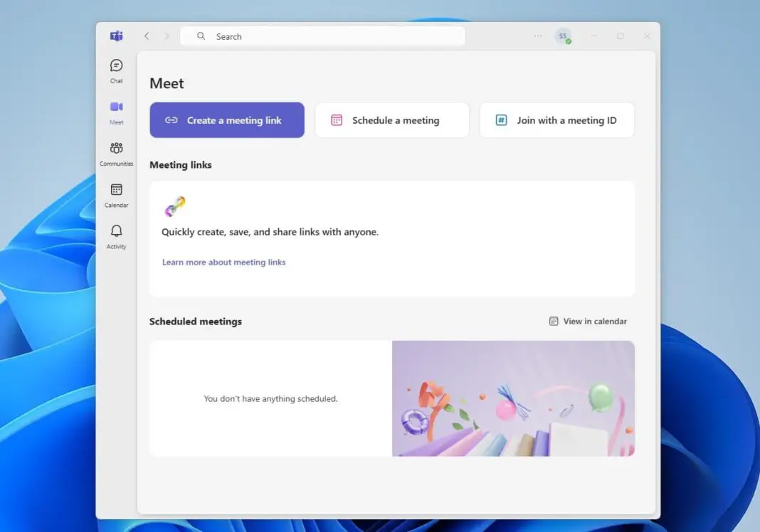Open Chat from the sidebar
This screenshot has height=532, width=760.
[x=115, y=69]
